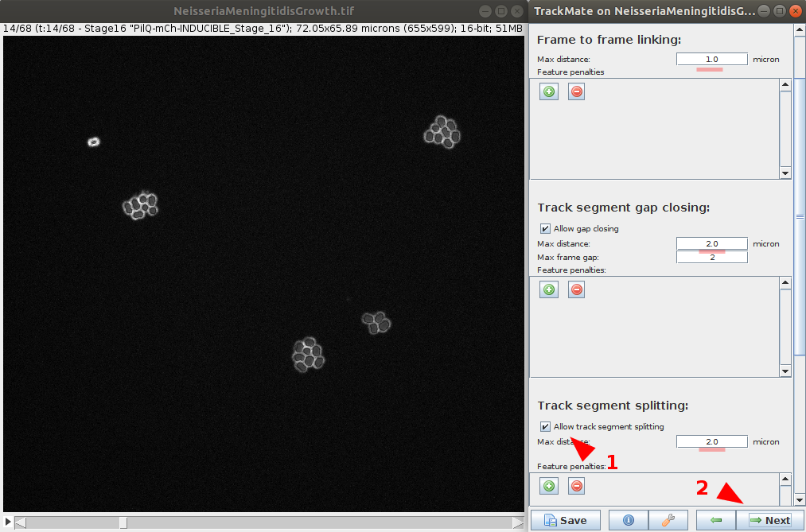Add a track splitting feature penalty
This screenshot has height=532, width=806.
point(549,486)
